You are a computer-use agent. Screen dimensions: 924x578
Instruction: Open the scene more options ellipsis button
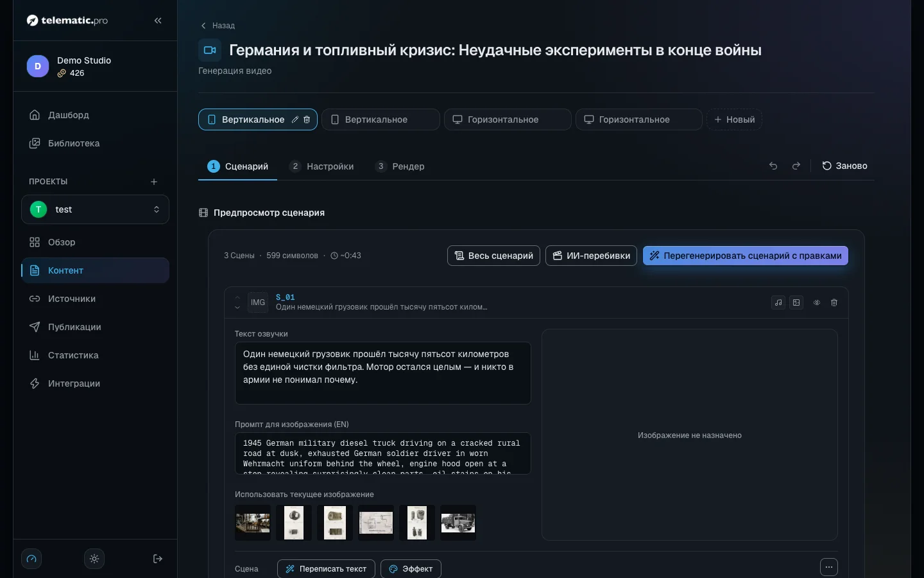829,567
